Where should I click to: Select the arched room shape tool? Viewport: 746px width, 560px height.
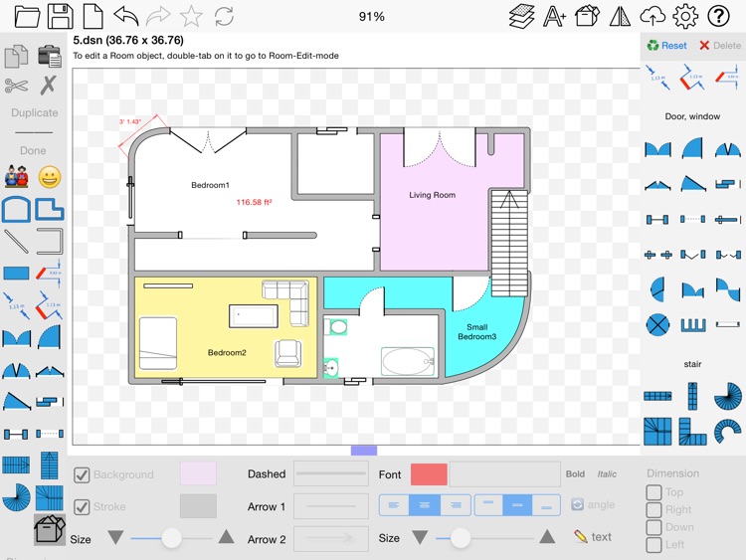[x=17, y=209]
